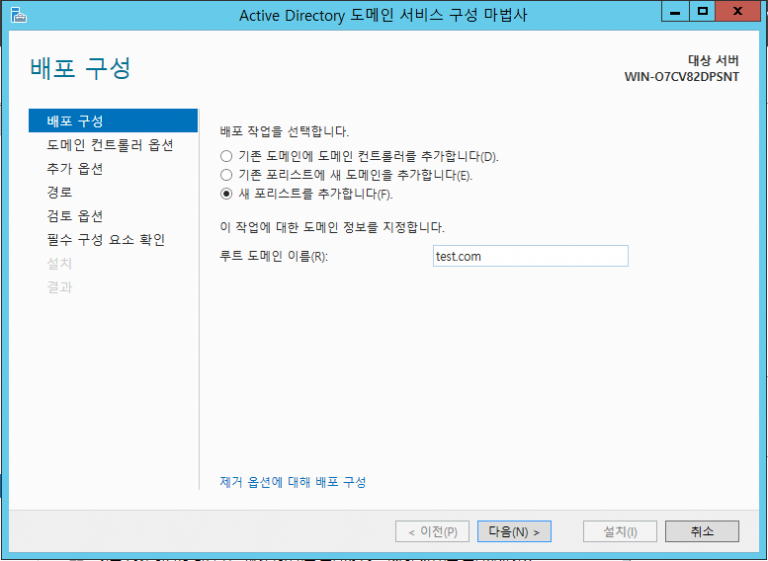Click the root domain name field containing test.com
This screenshot has width=768, height=561.
(530, 256)
